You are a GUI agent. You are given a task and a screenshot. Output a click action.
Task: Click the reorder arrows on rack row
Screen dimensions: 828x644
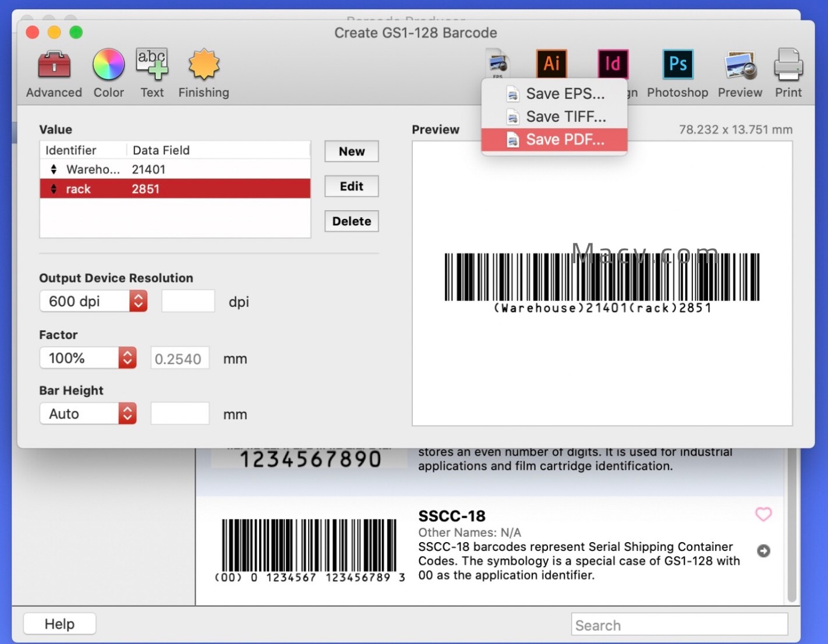(x=54, y=189)
